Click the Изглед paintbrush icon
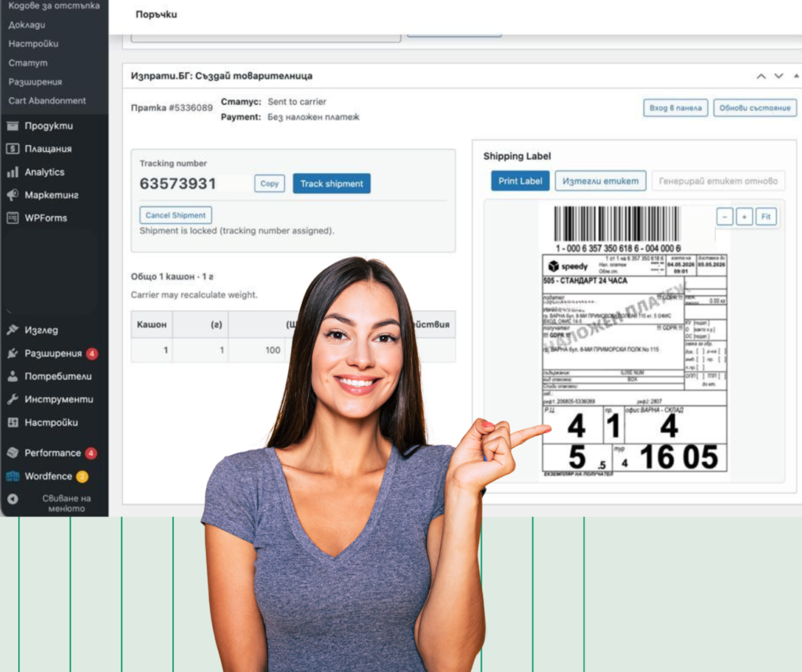802x672 pixels. tap(13, 330)
